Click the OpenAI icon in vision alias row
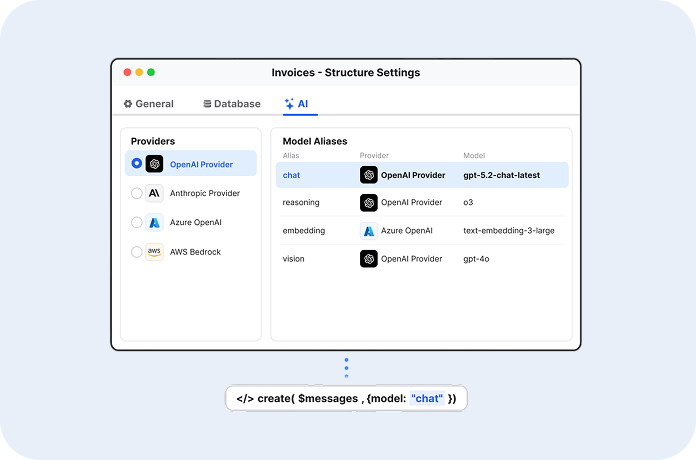This screenshot has width=696, height=460. tap(369, 259)
